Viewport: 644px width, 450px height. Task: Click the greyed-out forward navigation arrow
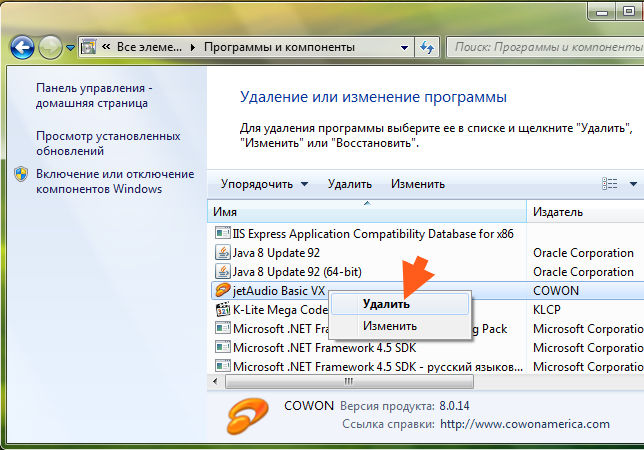[50, 48]
